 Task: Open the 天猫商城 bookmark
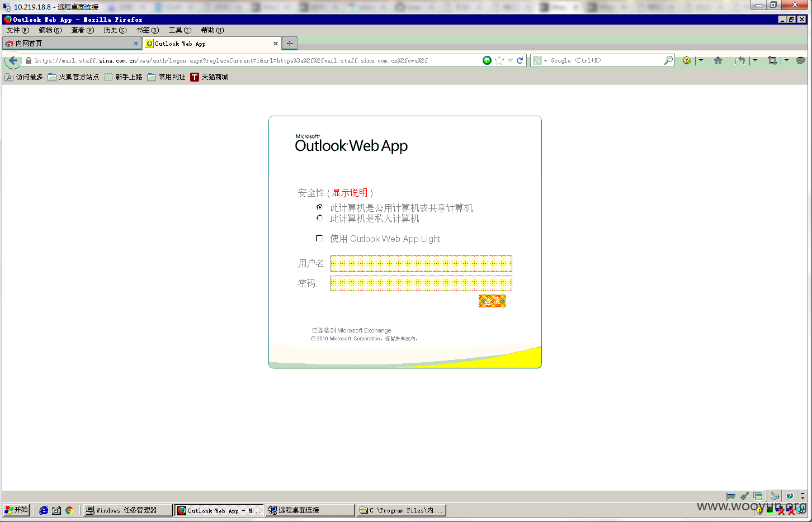(x=210, y=77)
